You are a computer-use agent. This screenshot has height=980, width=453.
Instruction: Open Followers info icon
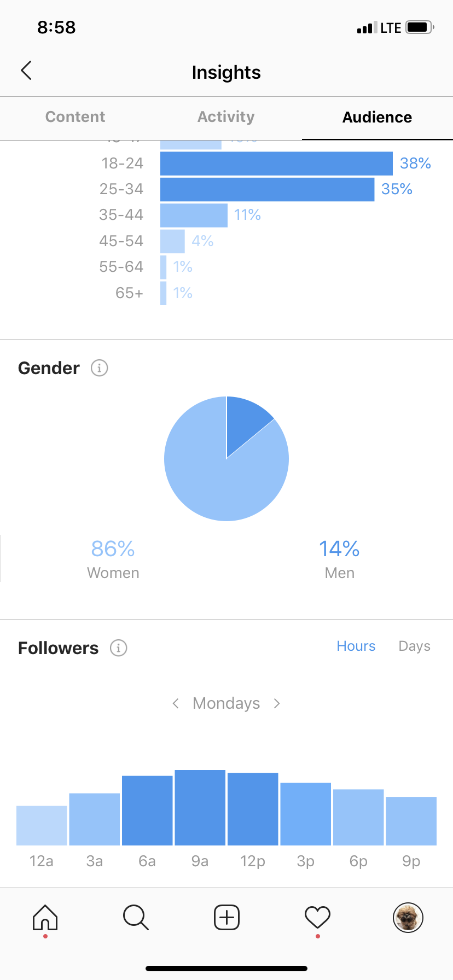click(x=119, y=648)
